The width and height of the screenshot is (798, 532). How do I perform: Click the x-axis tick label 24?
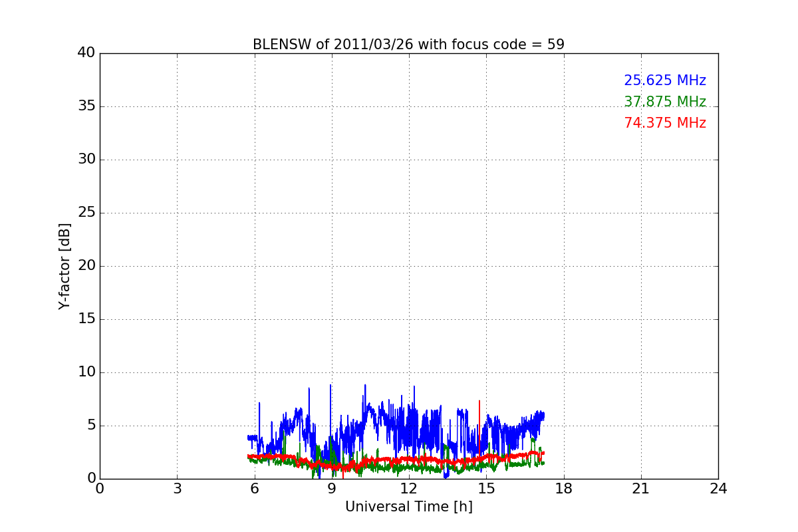pyautogui.click(x=718, y=489)
